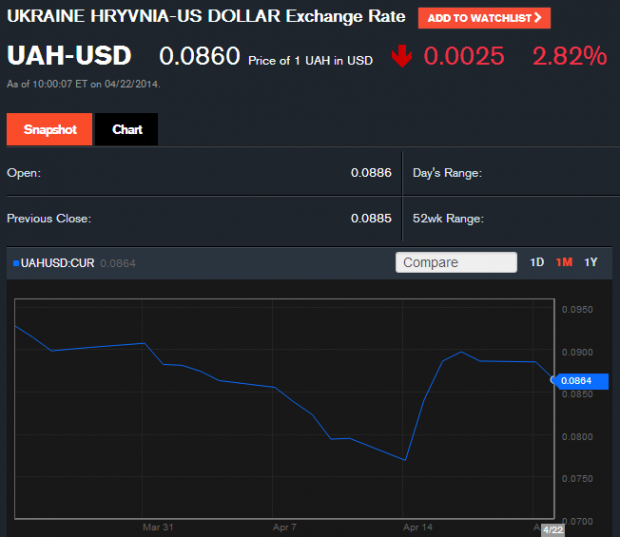Click into the Compare input field
The image size is (620, 537).
[x=457, y=262]
